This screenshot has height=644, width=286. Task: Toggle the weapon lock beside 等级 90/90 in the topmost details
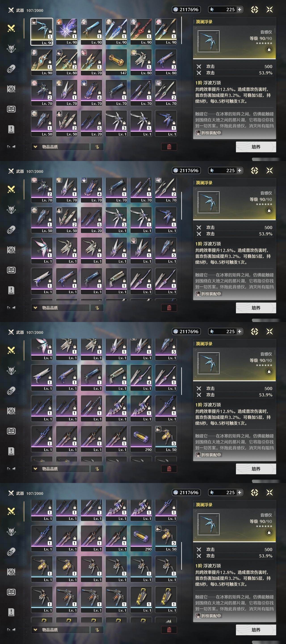tap(269, 49)
